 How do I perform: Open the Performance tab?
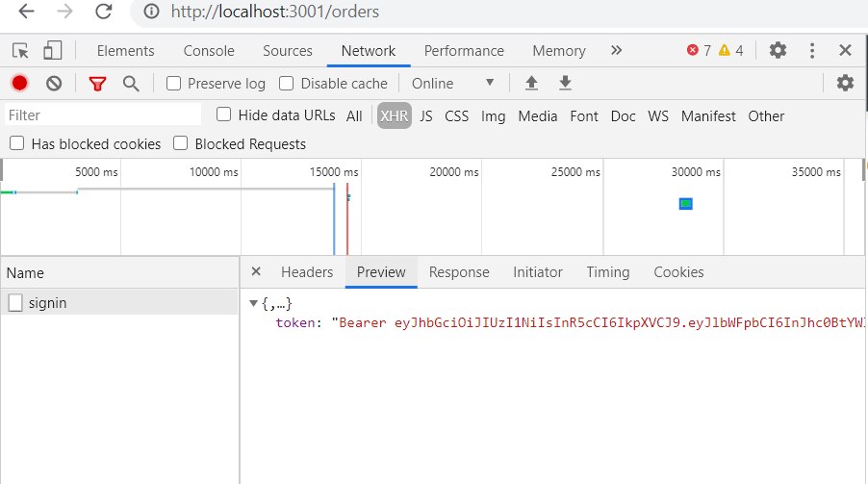pyautogui.click(x=464, y=50)
